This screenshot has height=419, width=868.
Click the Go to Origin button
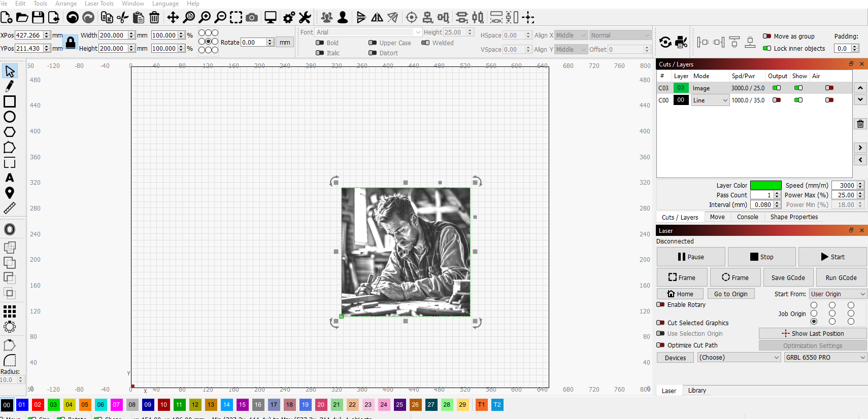[731, 294]
